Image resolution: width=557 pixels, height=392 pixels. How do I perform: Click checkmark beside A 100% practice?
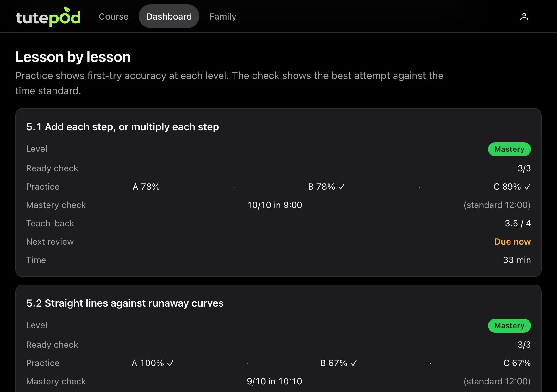(170, 363)
